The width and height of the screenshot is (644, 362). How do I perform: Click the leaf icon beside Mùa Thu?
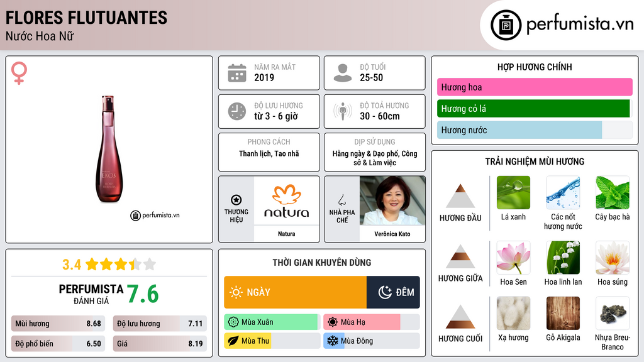[x=233, y=341]
